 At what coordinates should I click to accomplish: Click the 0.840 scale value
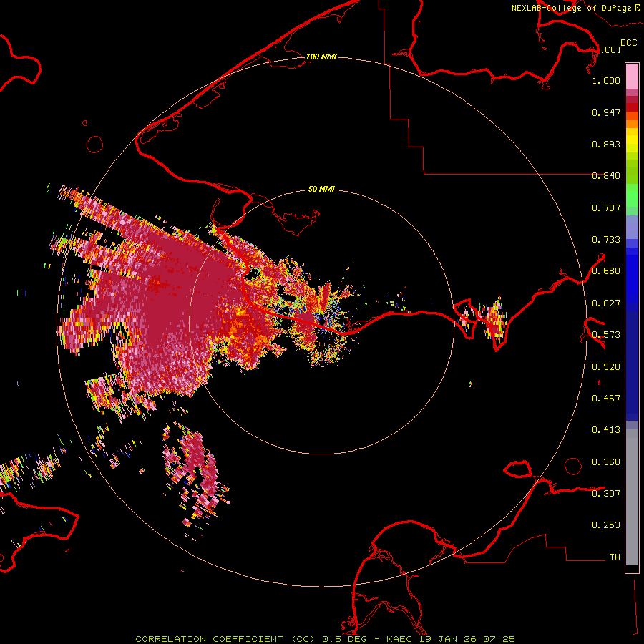606,176
